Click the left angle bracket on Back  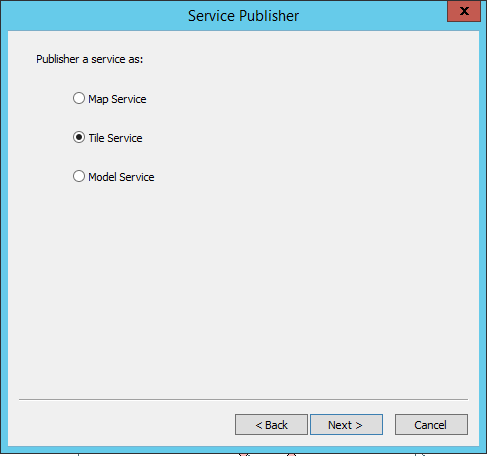coord(259,425)
